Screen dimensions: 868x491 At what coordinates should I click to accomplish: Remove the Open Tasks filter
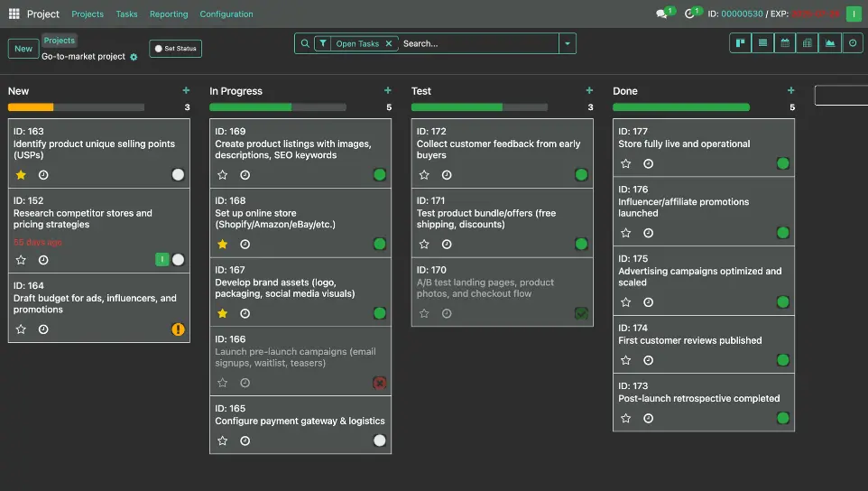click(x=389, y=43)
